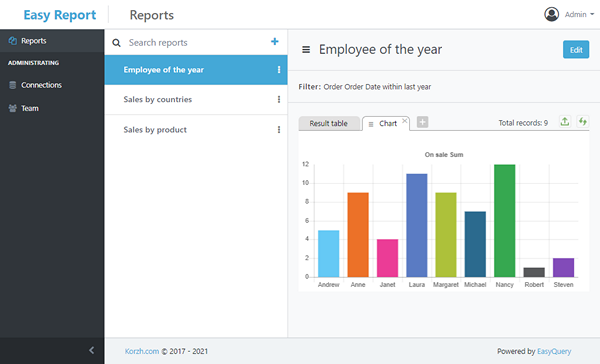The image size is (600, 364).
Task: Click the yellow-green Margaret bar
Action: point(446,235)
